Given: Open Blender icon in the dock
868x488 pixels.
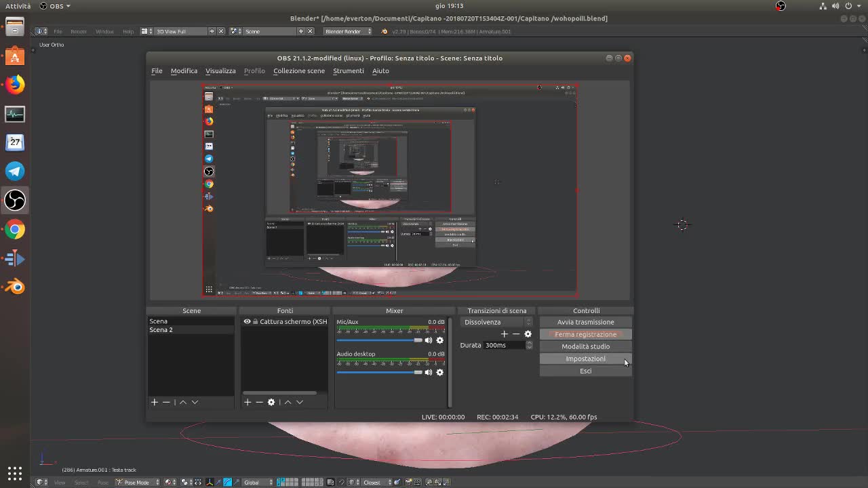Looking at the screenshot, I should pyautogui.click(x=15, y=287).
